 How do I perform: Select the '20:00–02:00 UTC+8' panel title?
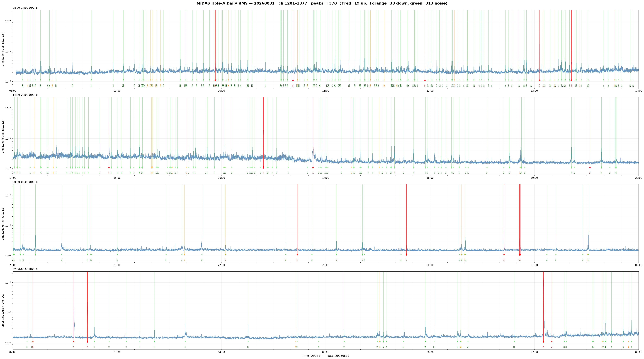25,182
